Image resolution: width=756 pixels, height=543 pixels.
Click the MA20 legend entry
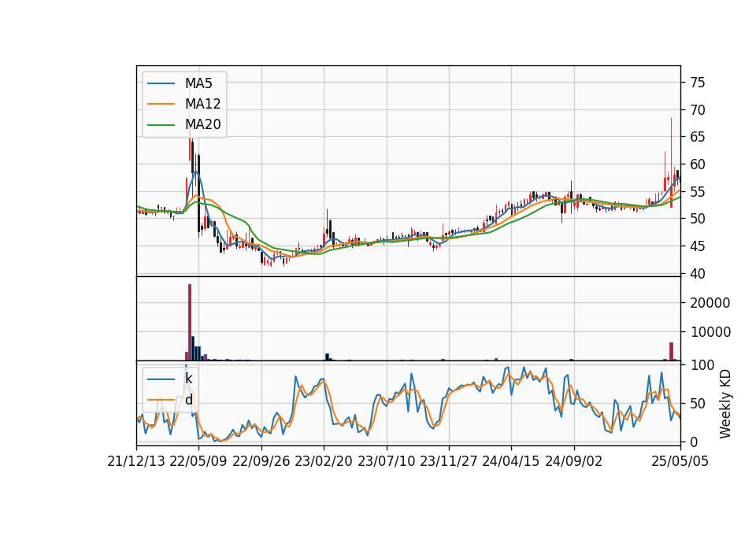click(184, 124)
